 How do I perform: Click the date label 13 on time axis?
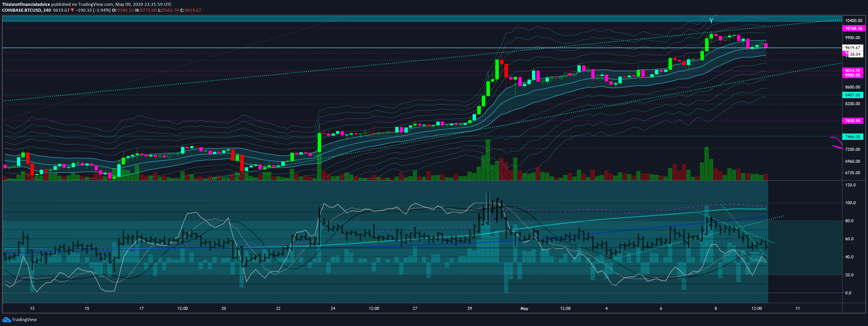(x=32, y=308)
